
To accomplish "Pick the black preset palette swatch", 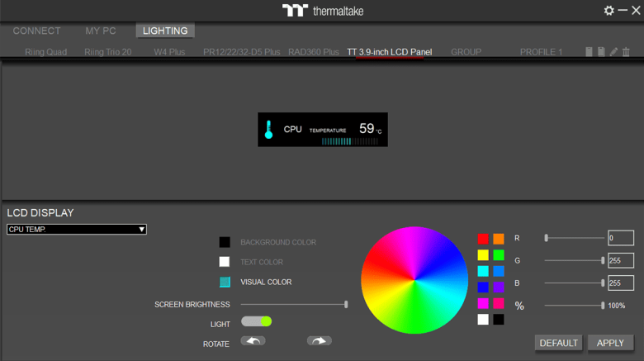I will pos(499,320).
